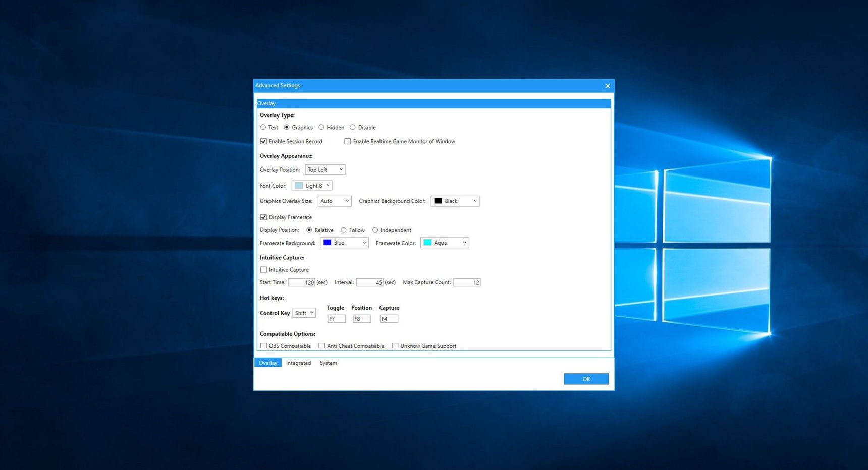Click the Blue framerate background swatch

[327, 243]
